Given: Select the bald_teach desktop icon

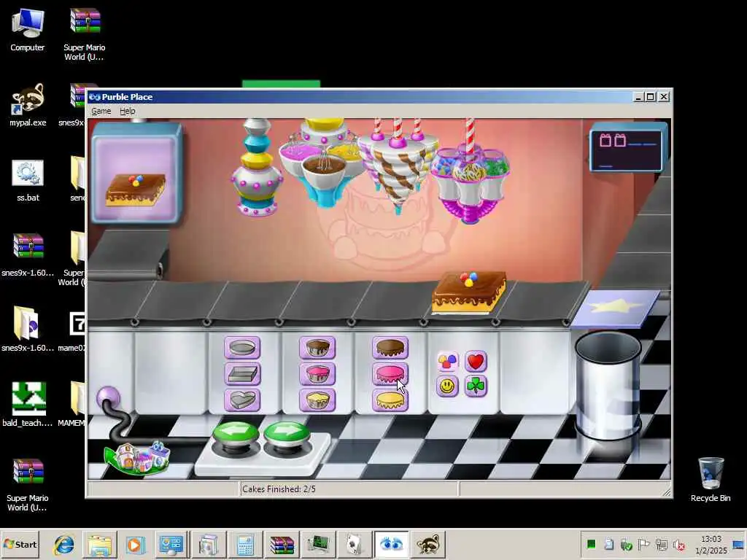Looking at the screenshot, I should (28, 404).
